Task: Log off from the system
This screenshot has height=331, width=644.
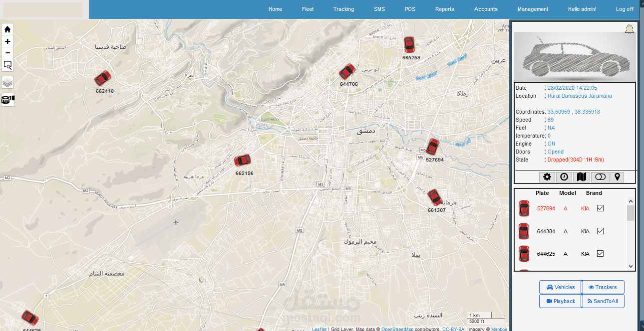Action: 625,9
